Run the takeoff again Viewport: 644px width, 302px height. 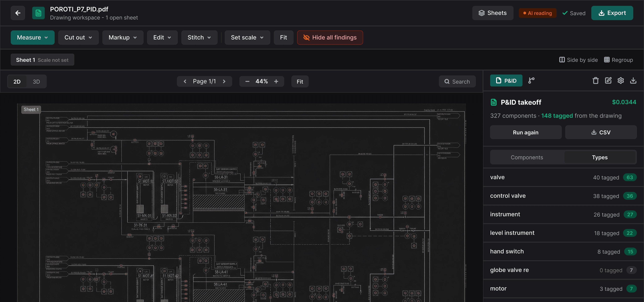click(525, 132)
